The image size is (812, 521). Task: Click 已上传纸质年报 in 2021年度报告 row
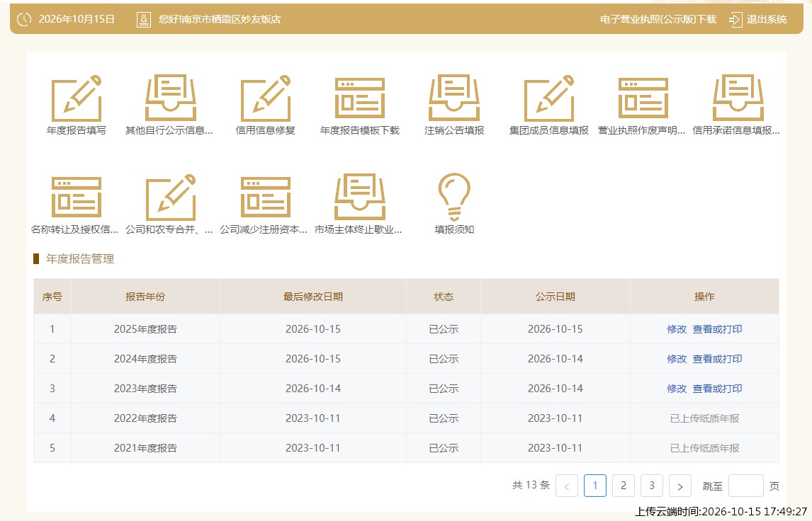point(705,448)
